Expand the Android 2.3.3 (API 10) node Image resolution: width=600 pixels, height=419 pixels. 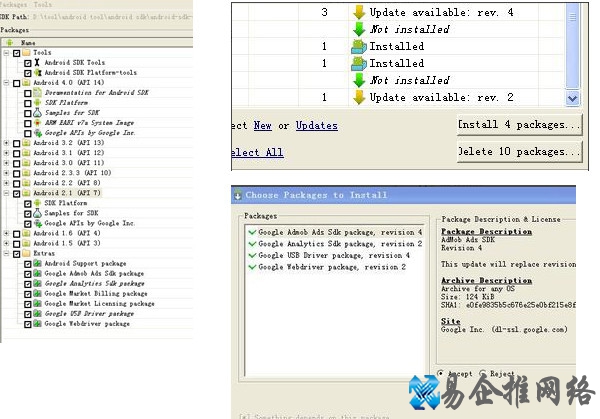point(6,173)
